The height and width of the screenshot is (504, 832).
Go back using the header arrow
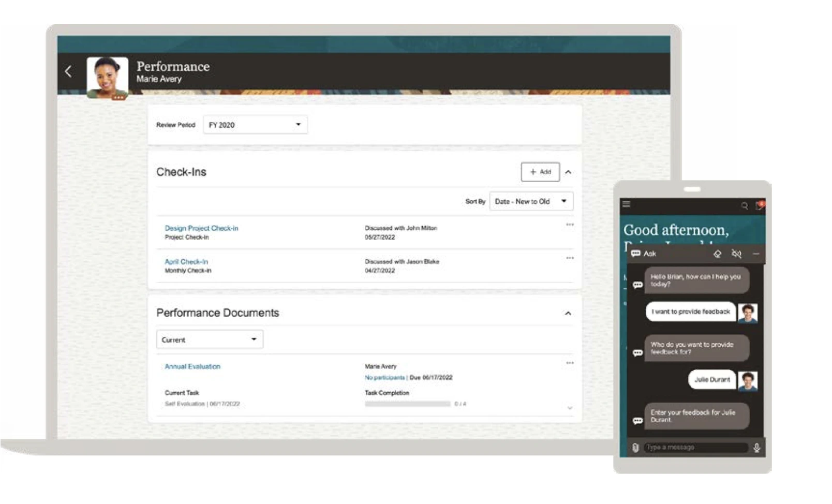coord(68,71)
